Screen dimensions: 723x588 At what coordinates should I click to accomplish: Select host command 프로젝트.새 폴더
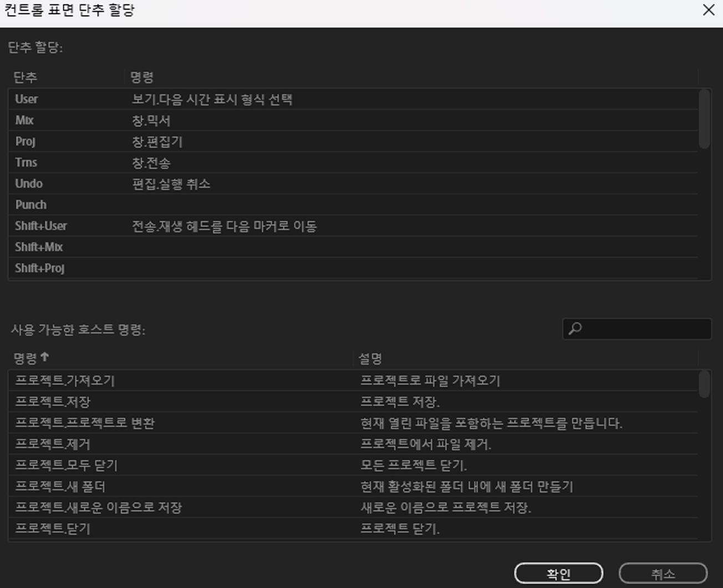click(x=60, y=486)
